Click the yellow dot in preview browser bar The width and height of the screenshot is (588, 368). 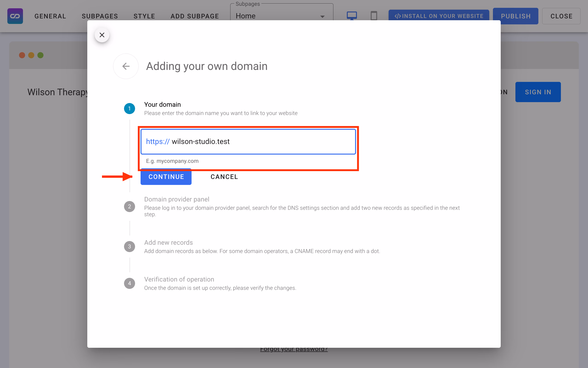[31, 55]
